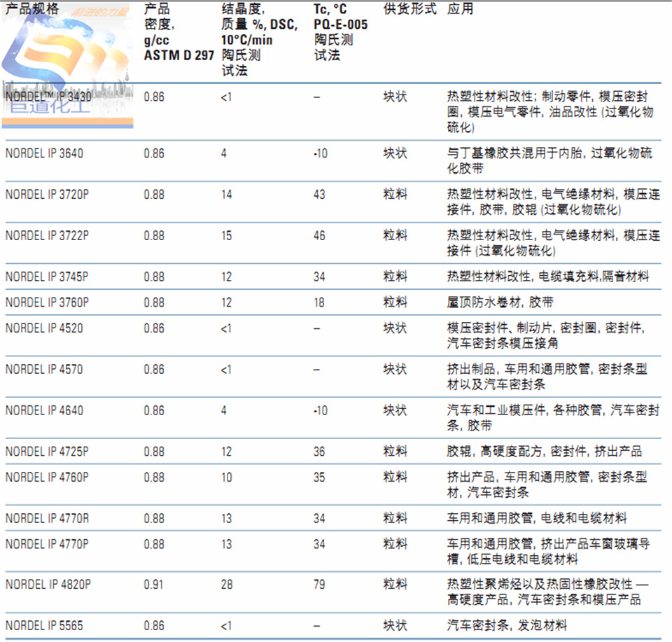Select crystallinity value 15 in 3722P row
This screenshot has width=672, height=642.
pos(227,236)
